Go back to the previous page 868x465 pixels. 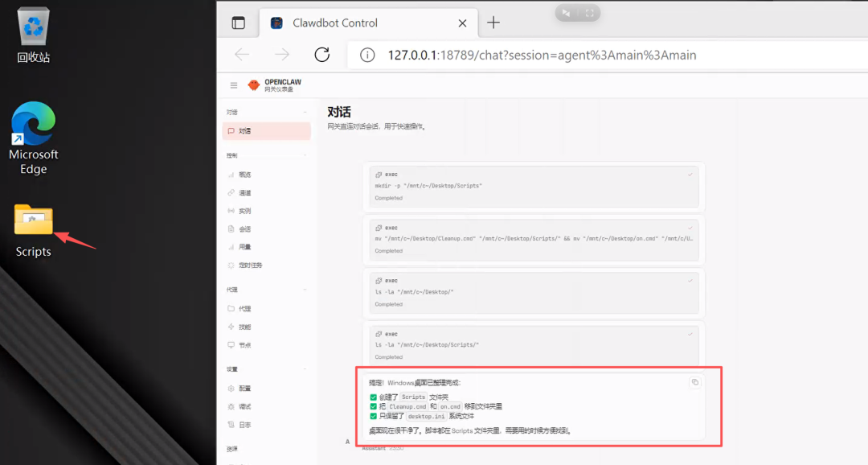coord(242,55)
